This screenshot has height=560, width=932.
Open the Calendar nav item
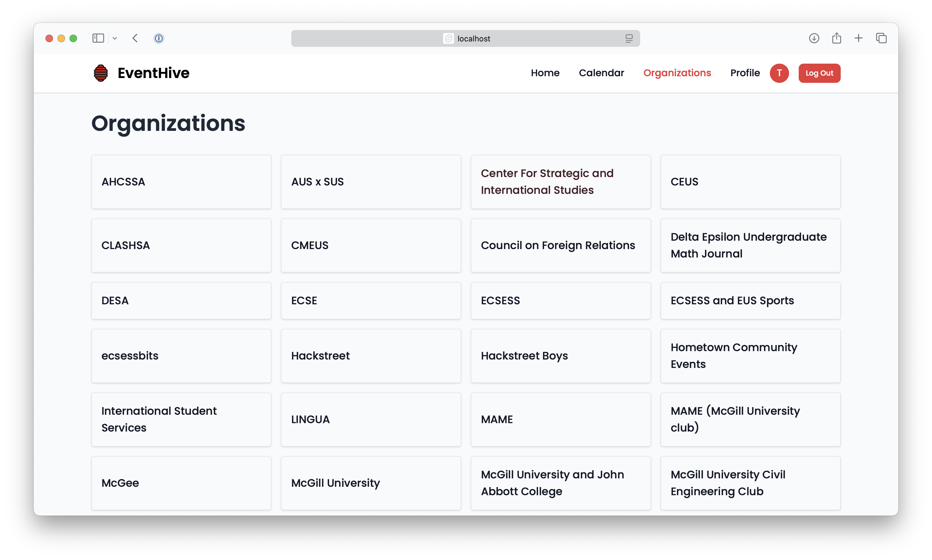click(601, 73)
